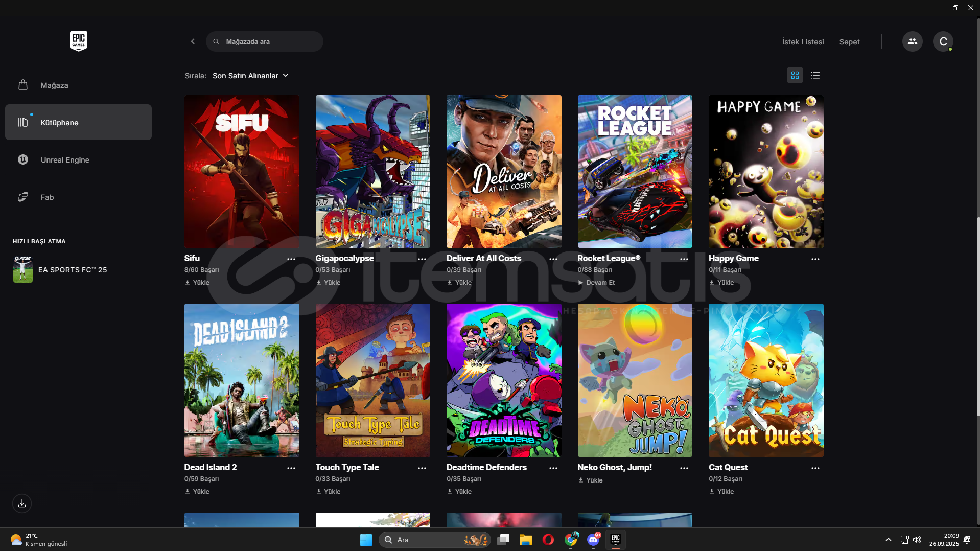Click the Dead Island 2 title
The width and height of the screenshot is (980, 551).
tap(211, 467)
